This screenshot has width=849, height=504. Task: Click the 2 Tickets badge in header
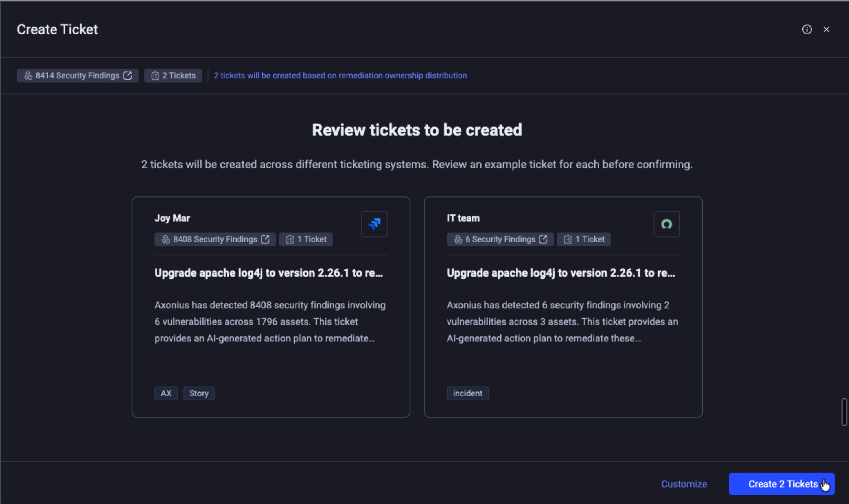pos(173,75)
